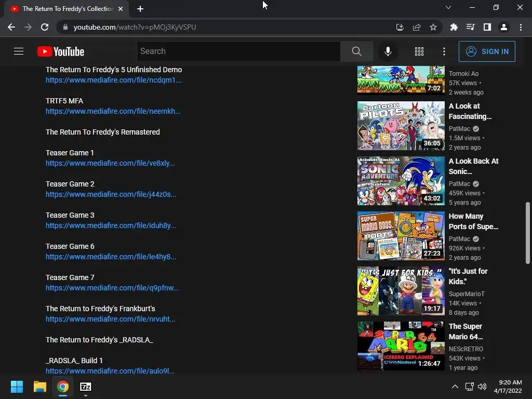Open _RADSLA_ Build 1 mediafire link
Viewport: 532px width, 399px height.
tap(110, 371)
